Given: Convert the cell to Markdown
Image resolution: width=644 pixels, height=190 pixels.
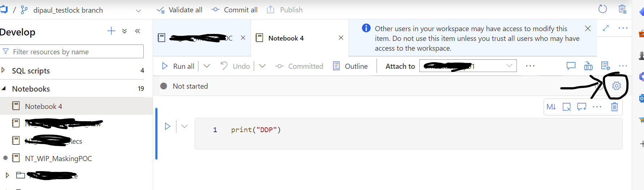Looking at the screenshot, I should tap(551, 107).
